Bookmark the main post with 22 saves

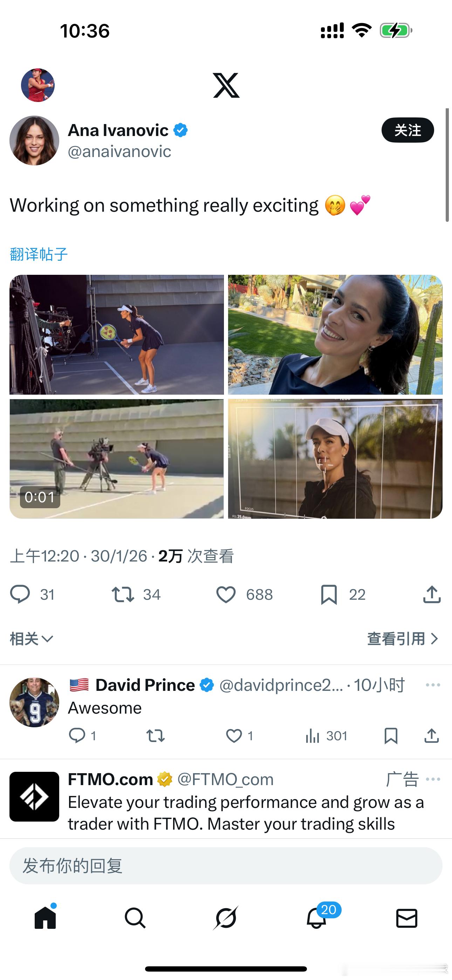(x=329, y=594)
